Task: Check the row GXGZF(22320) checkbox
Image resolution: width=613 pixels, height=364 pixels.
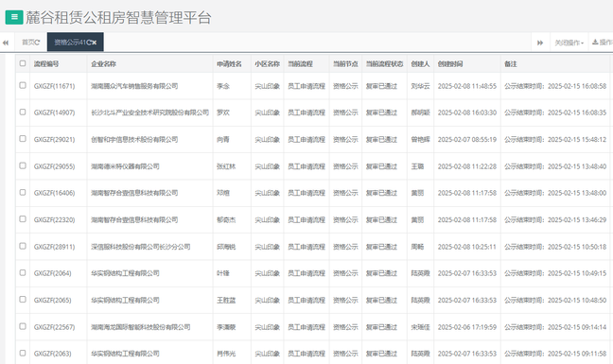Action: (23, 219)
